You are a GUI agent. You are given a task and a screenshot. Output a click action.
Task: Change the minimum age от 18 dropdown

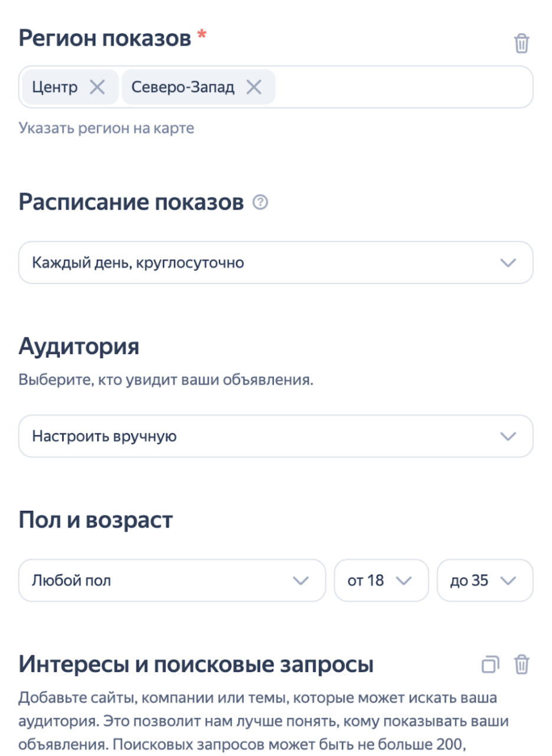(x=381, y=581)
